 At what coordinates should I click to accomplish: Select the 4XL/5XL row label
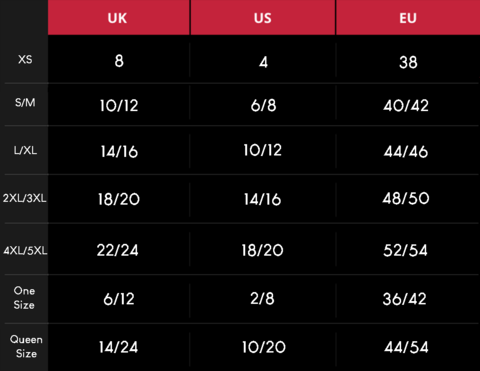pos(25,250)
